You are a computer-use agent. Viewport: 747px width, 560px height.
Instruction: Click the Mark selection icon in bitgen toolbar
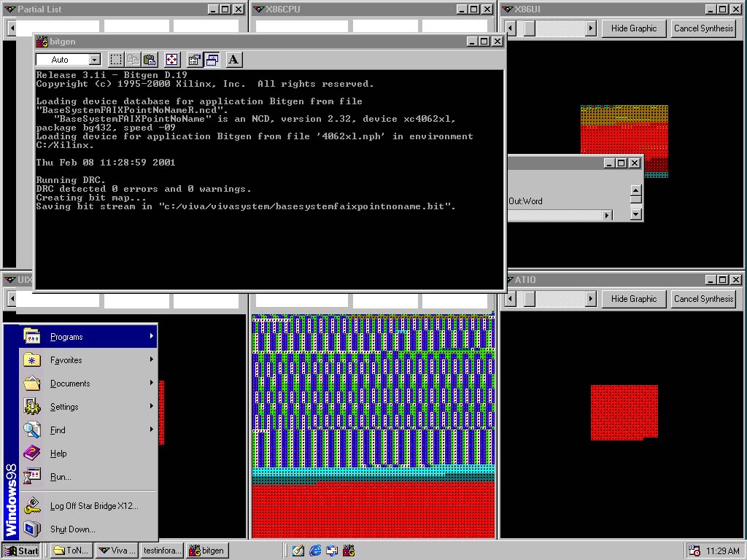coord(115,60)
